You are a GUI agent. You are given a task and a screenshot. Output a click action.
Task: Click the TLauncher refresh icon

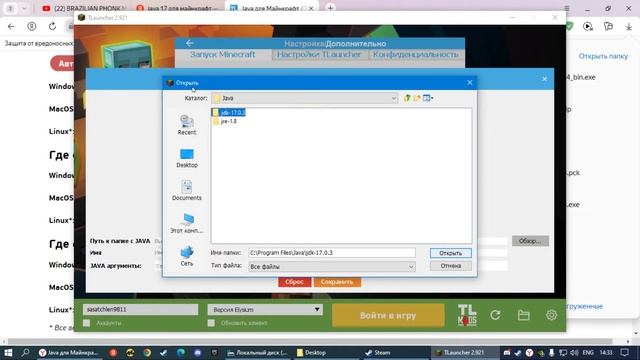click(496, 315)
